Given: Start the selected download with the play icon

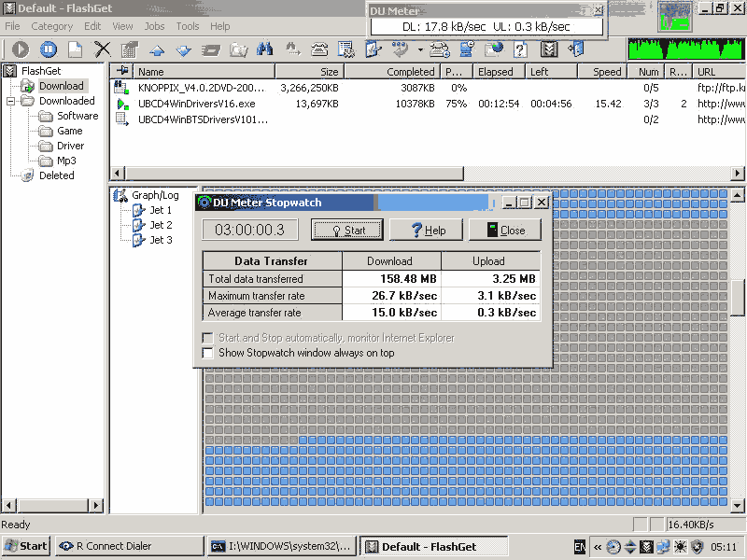Looking at the screenshot, I should pos(21,49).
